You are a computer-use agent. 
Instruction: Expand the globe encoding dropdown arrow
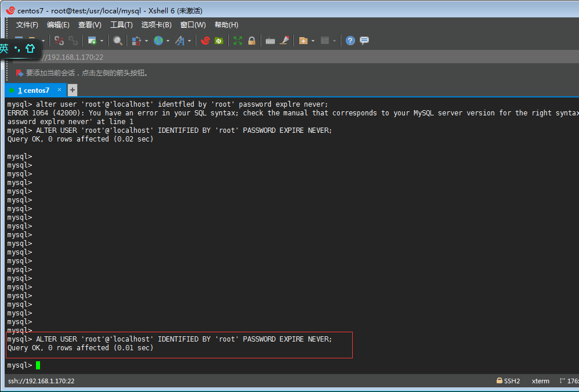pos(168,41)
